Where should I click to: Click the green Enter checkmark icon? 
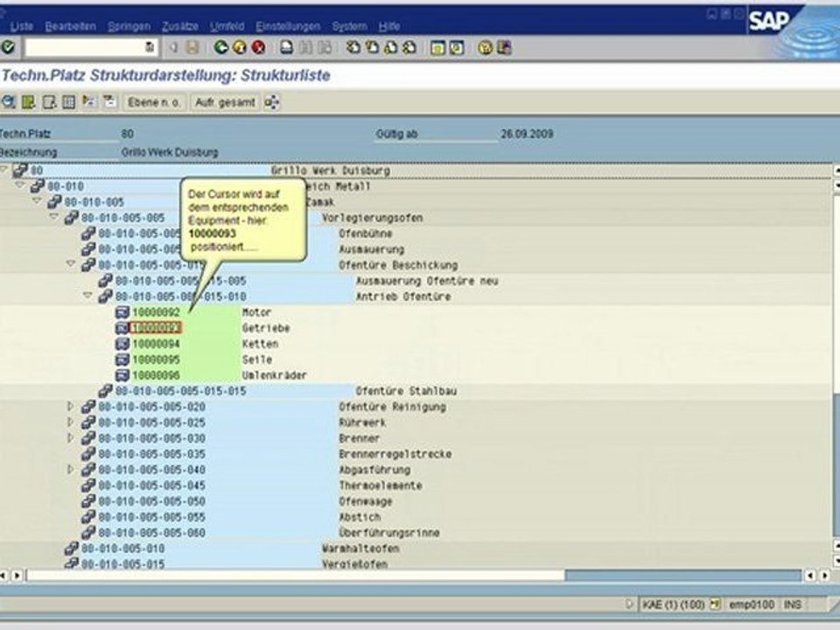(8, 47)
